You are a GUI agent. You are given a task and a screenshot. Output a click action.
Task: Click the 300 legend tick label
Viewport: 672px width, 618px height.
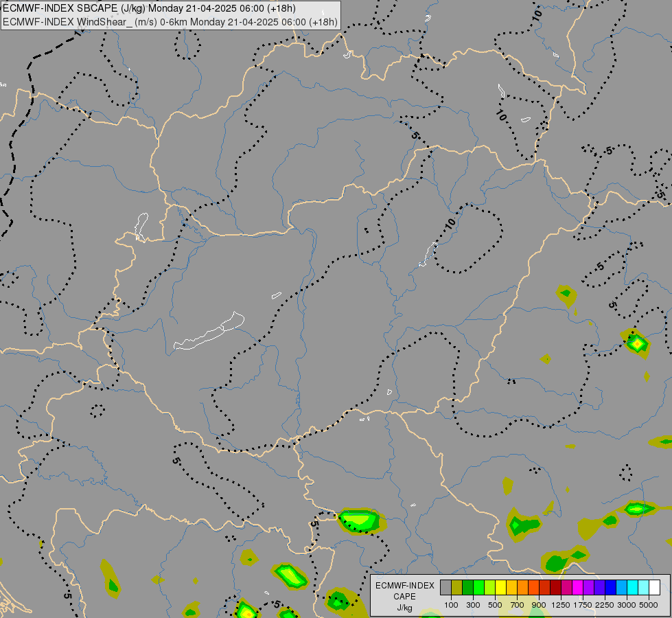point(473,605)
